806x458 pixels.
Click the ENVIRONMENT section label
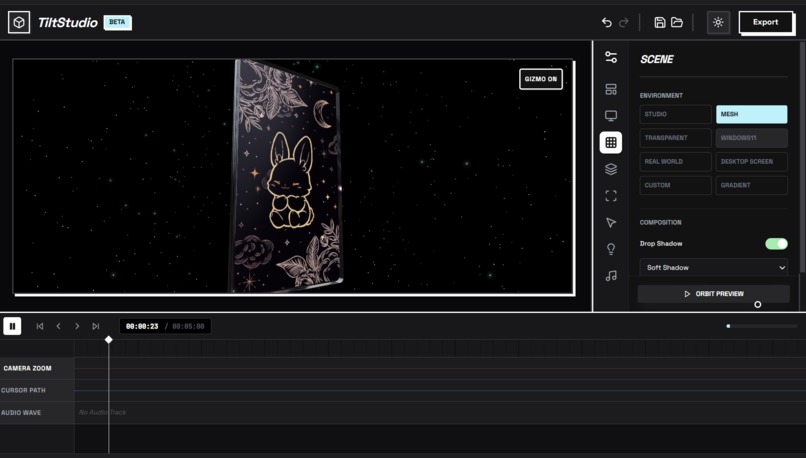(661, 96)
